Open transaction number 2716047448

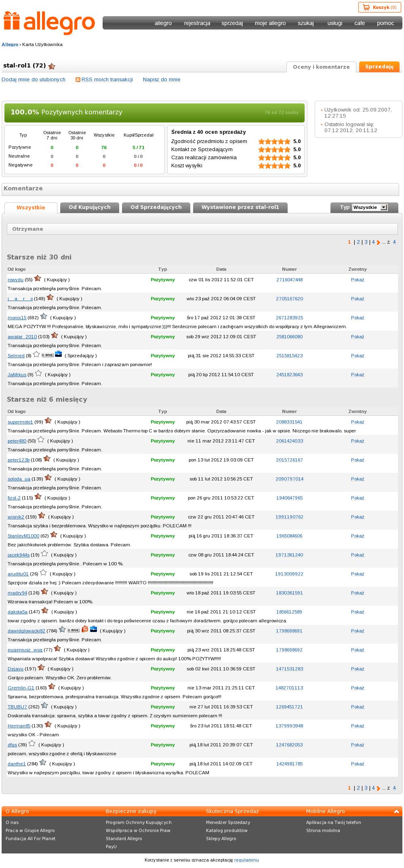tap(290, 280)
